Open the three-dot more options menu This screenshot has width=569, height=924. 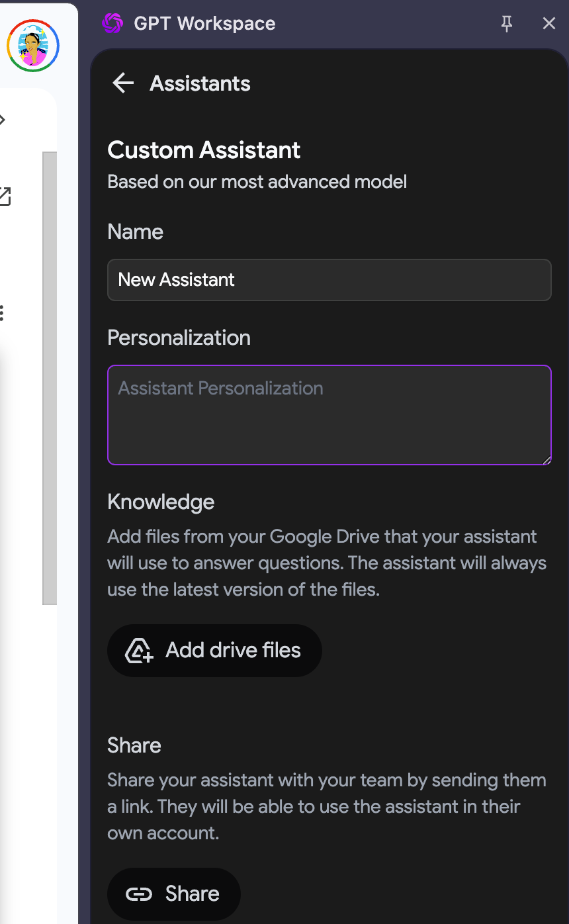(x=3, y=313)
